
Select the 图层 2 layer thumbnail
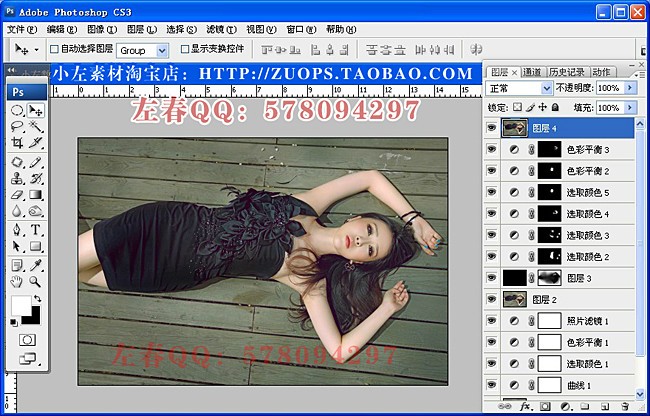click(515, 299)
